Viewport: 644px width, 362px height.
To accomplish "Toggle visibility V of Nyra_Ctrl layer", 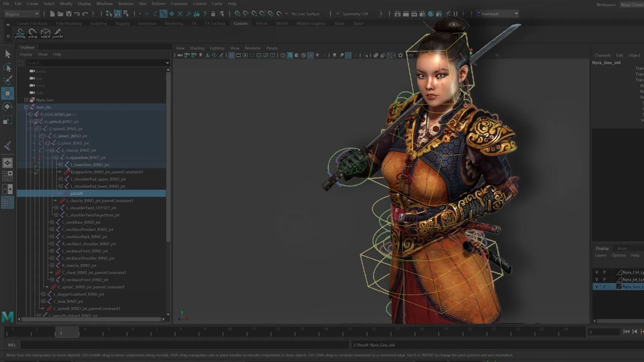I will 597,272.
